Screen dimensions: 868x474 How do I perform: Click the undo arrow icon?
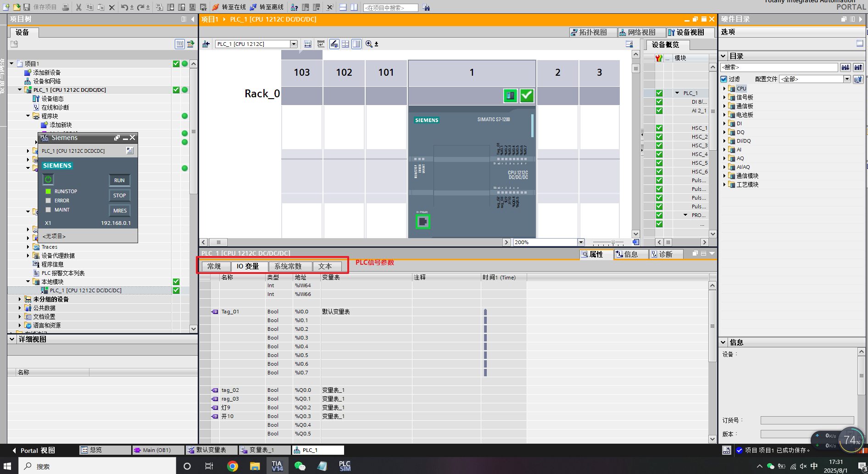click(x=124, y=7)
